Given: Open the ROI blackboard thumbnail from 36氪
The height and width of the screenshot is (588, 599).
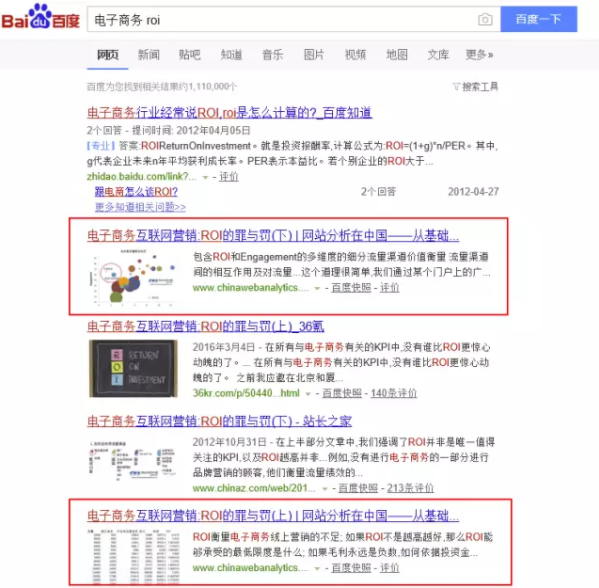Looking at the screenshot, I should (133, 369).
